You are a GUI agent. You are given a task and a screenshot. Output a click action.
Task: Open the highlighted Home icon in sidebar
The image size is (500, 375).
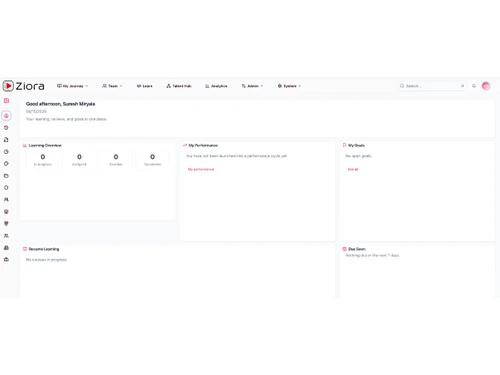pos(6,116)
